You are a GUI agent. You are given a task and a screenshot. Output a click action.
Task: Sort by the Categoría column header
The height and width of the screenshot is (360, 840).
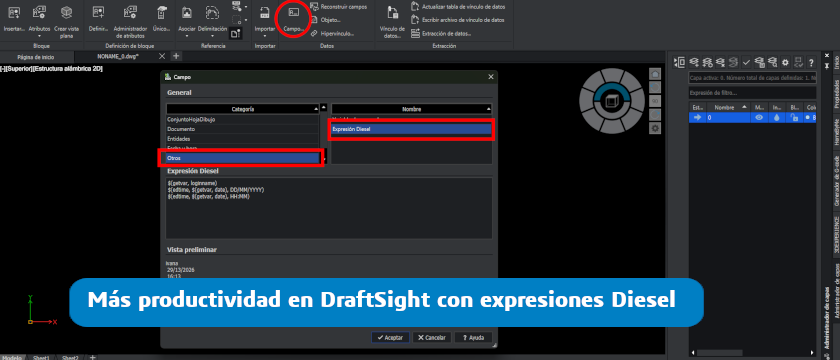click(x=243, y=109)
